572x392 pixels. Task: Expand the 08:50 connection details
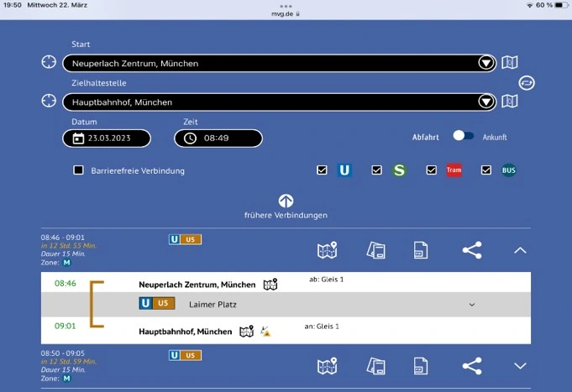tap(520, 366)
